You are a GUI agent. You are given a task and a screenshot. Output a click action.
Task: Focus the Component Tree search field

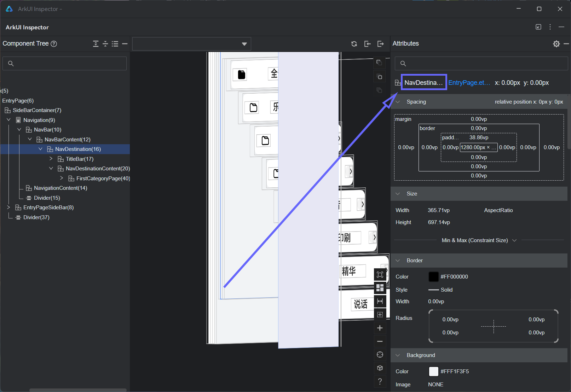(x=64, y=64)
